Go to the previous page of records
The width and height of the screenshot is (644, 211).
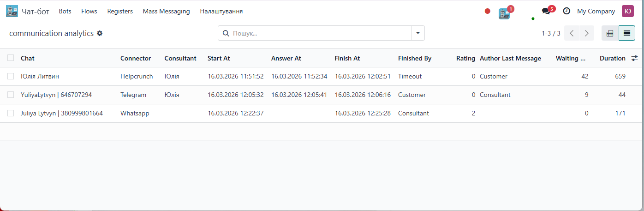[572, 33]
